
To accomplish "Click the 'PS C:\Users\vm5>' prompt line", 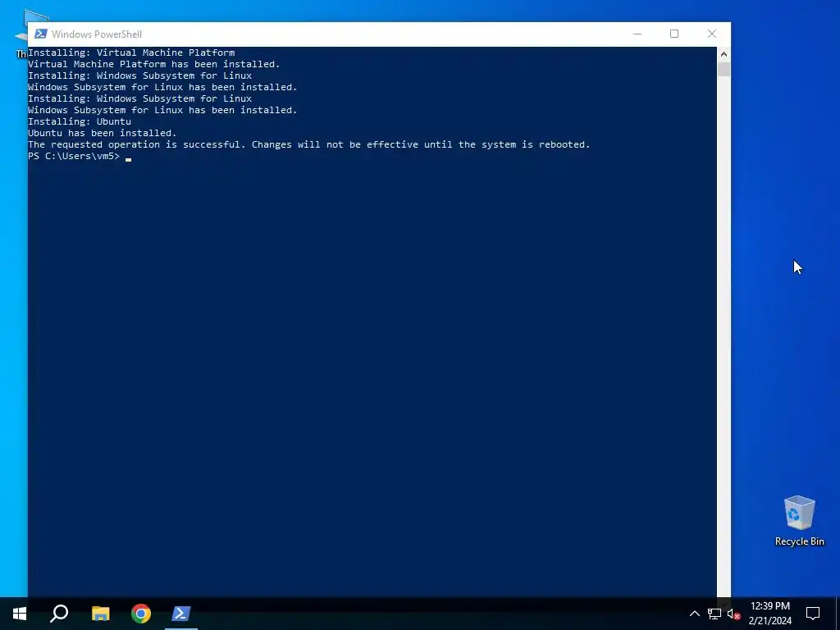I will [x=74, y=156].
